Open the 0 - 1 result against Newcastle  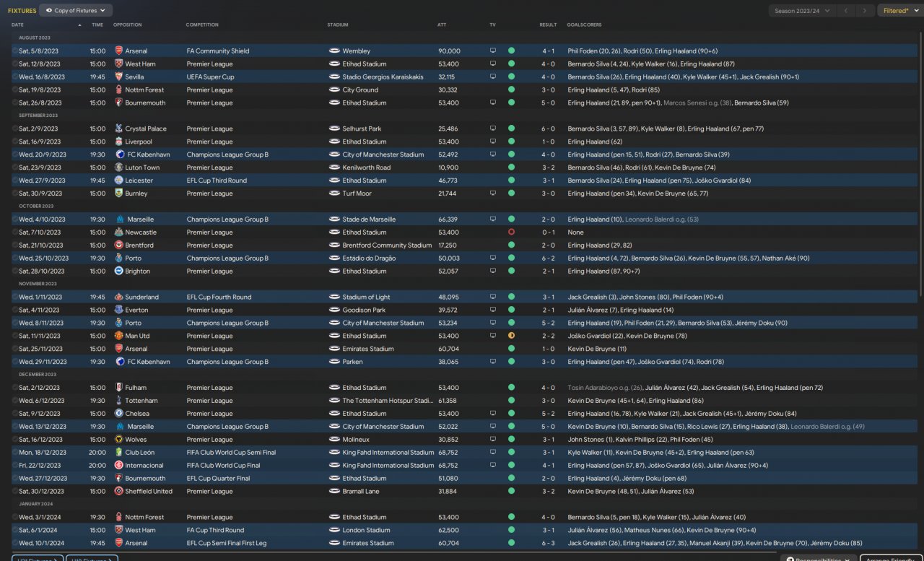[549, 232]
